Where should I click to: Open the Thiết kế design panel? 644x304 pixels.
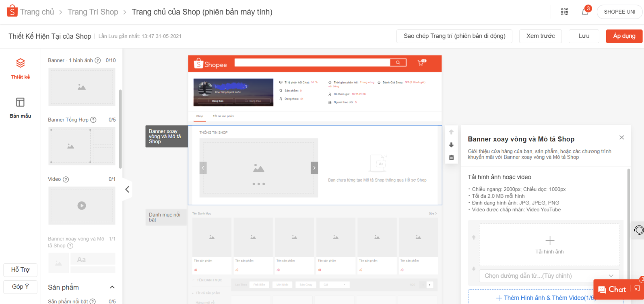coord(21,68)
